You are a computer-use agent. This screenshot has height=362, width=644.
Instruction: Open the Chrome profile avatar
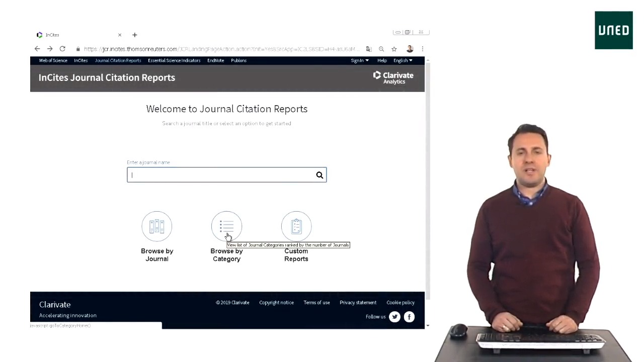[x=410, y=49]
